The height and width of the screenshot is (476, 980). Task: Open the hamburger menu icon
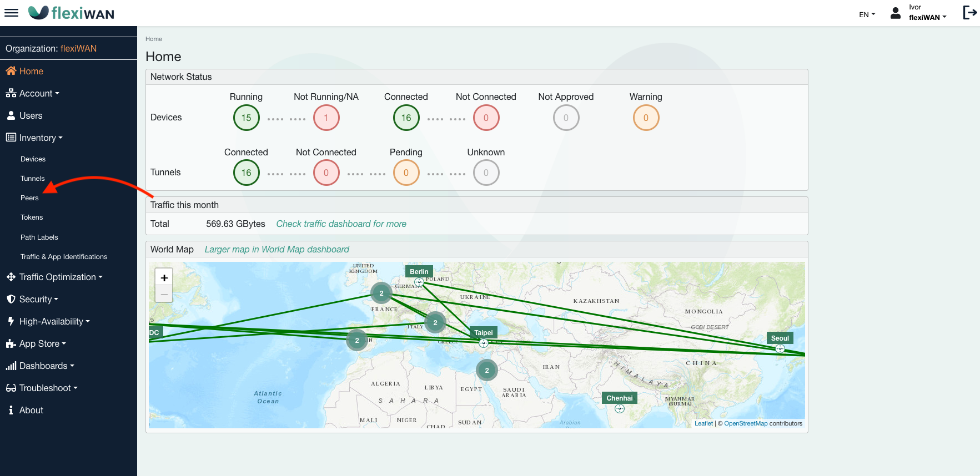[11, 13]
